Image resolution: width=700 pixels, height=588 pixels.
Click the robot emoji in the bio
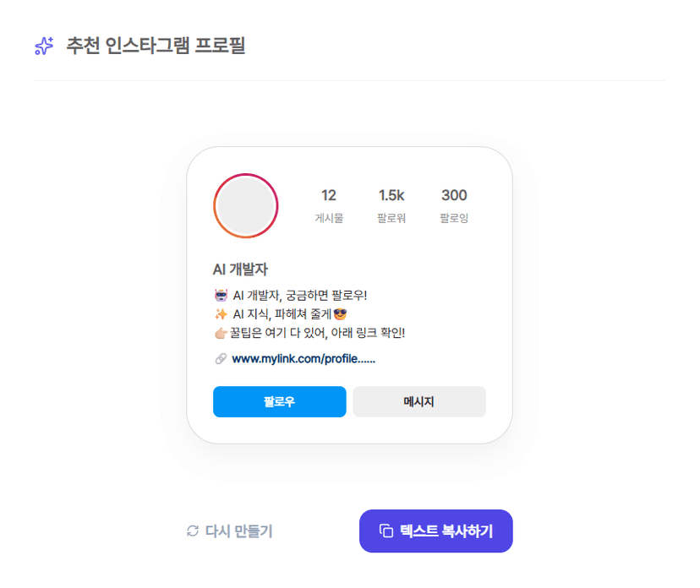click(x=221, y=296)
